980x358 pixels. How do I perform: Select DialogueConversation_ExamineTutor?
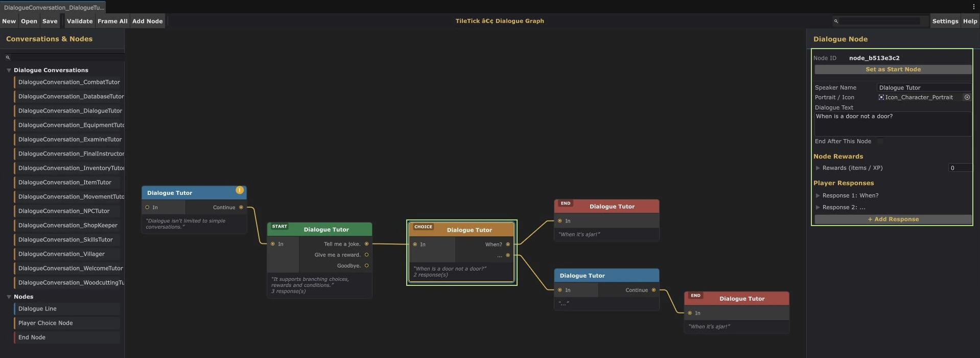[x=69, y=139]
